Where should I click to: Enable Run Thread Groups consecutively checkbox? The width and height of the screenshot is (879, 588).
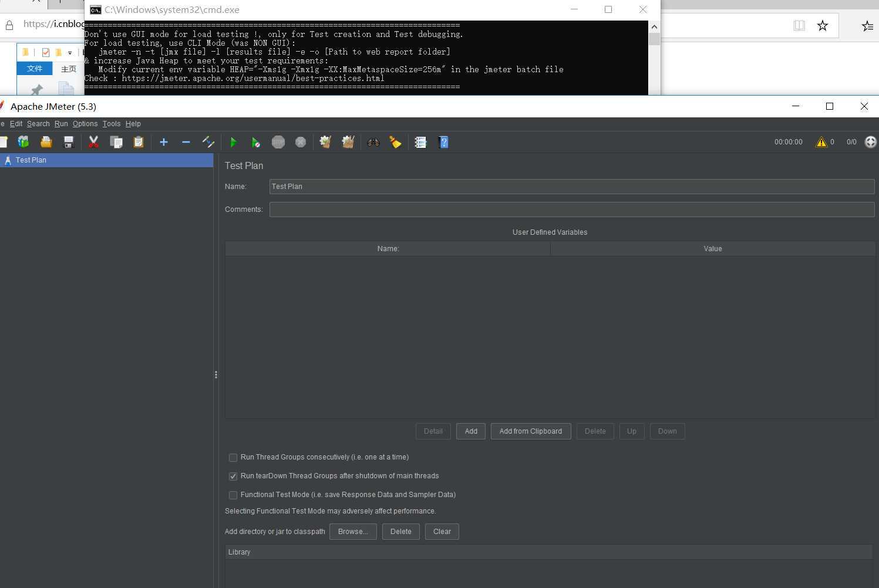click(x=233, y=457)
